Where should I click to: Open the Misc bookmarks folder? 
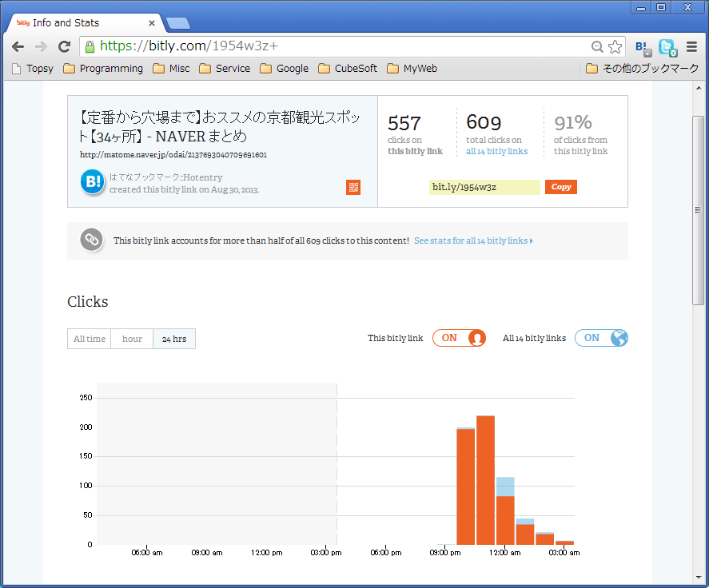point(171,69)
